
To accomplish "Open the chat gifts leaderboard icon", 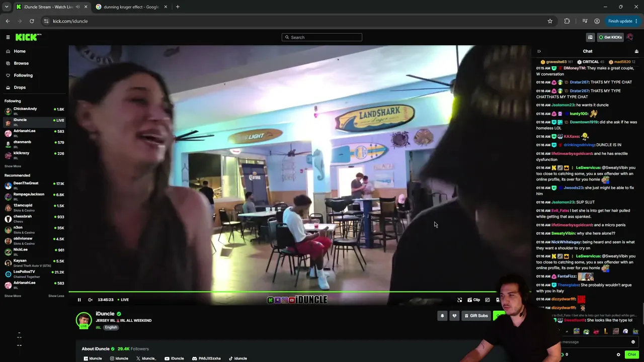I will (x=636, y=51).
